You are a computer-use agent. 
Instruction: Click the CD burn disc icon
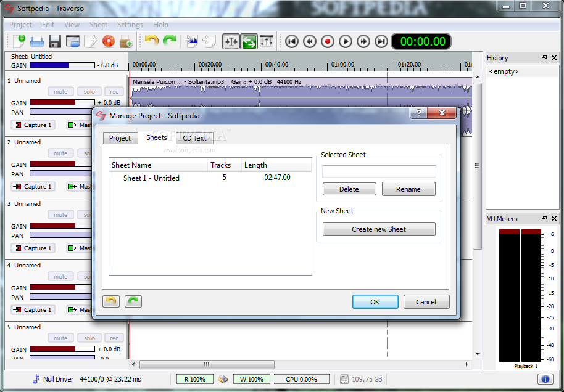[x=108, y=41]
